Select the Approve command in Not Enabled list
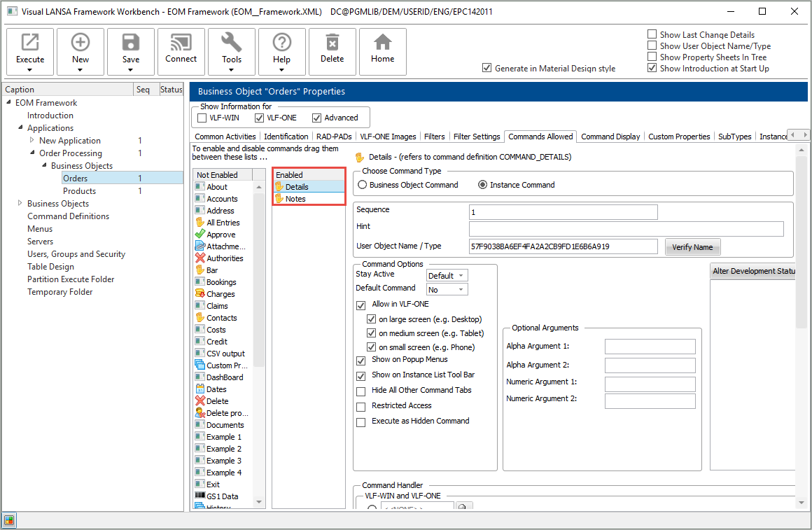This screenshot has width=812, height=530. click(x=220, y=235)
